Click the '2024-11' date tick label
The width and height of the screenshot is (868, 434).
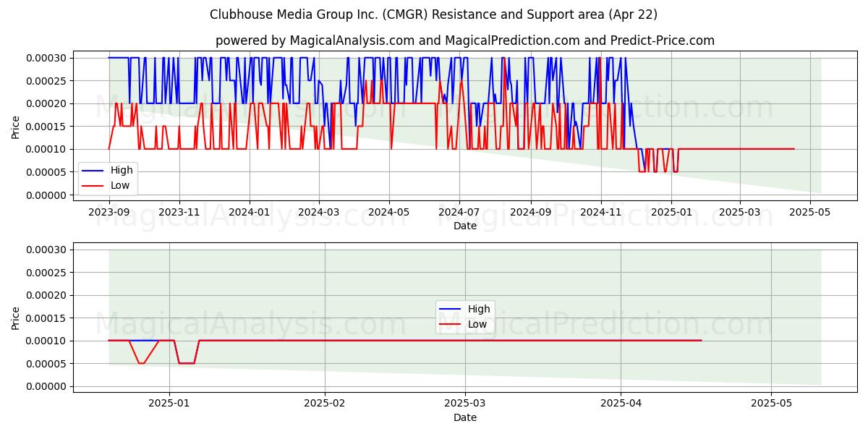point(600,213)
